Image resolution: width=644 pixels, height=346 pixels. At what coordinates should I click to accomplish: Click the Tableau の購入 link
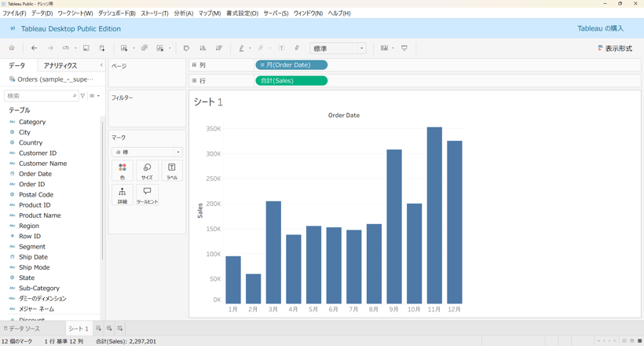pyautogui.click(x=601, y=28)
